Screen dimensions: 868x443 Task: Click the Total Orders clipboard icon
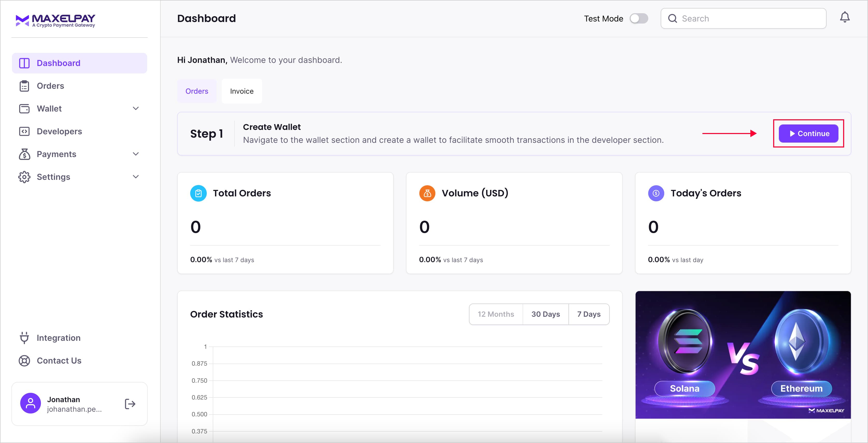198,193
